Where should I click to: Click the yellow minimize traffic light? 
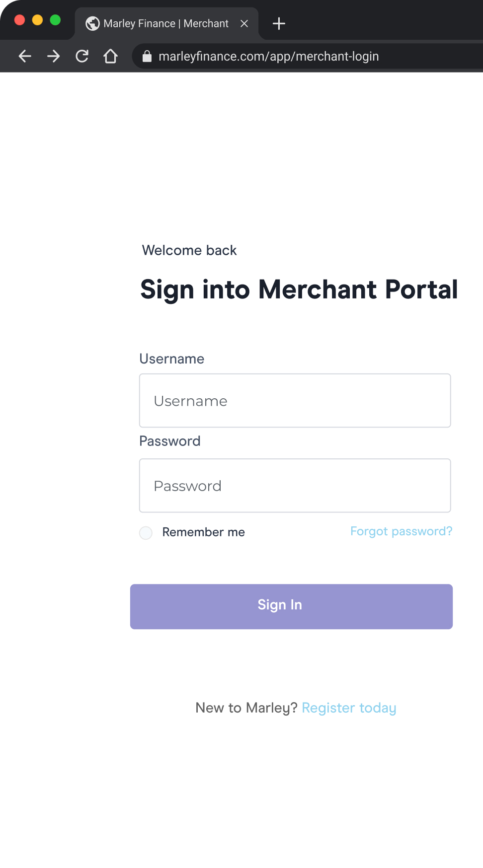37,20
